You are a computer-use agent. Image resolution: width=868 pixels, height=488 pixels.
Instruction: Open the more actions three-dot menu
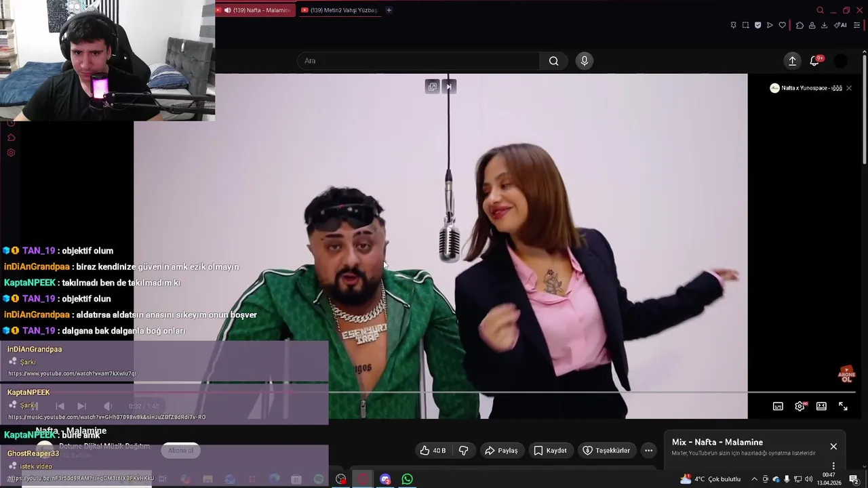pos(648,450)
